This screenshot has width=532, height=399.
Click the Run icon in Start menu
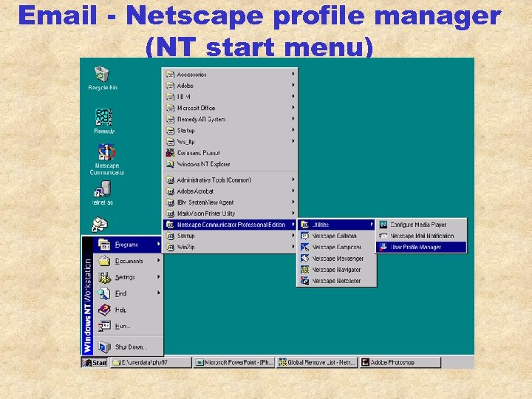click(x=104, y=326)
